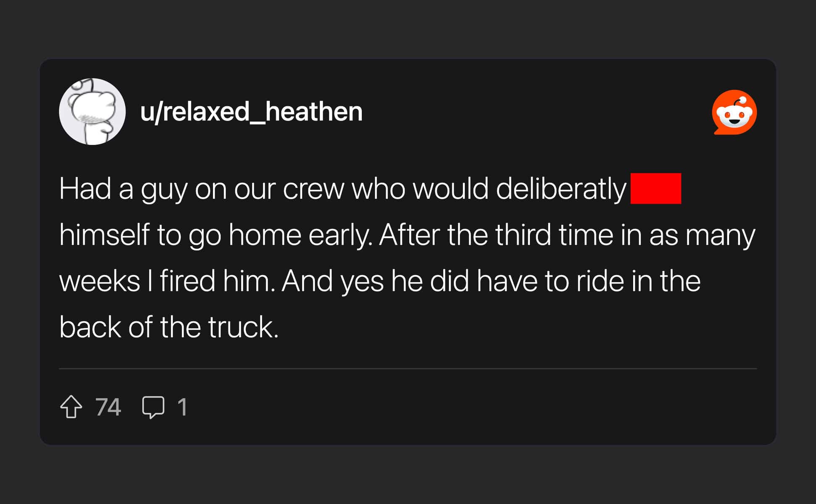
Task: Click the upvote count 74
Action: 108,407
